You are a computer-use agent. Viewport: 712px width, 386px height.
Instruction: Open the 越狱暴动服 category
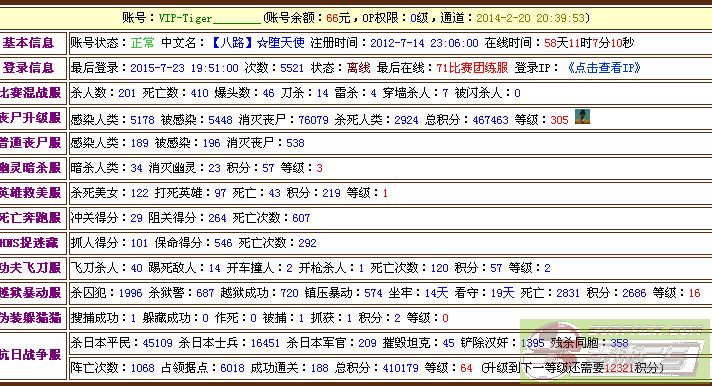tap(30, 293)
